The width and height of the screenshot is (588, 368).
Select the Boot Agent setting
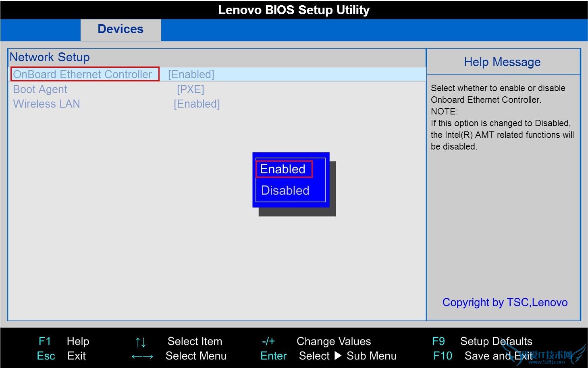point(40,89)
